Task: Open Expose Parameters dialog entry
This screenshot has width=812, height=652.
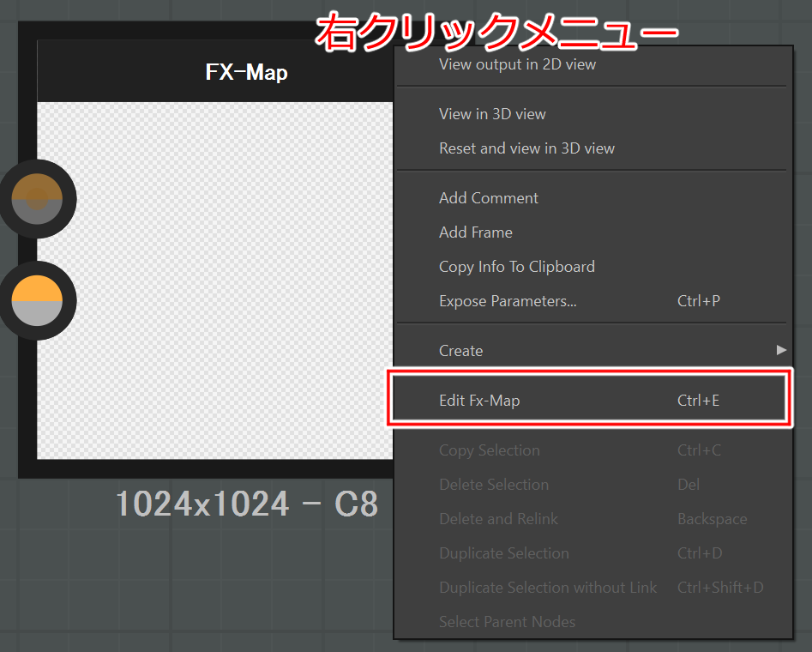Action: click(x=592, y=301)
